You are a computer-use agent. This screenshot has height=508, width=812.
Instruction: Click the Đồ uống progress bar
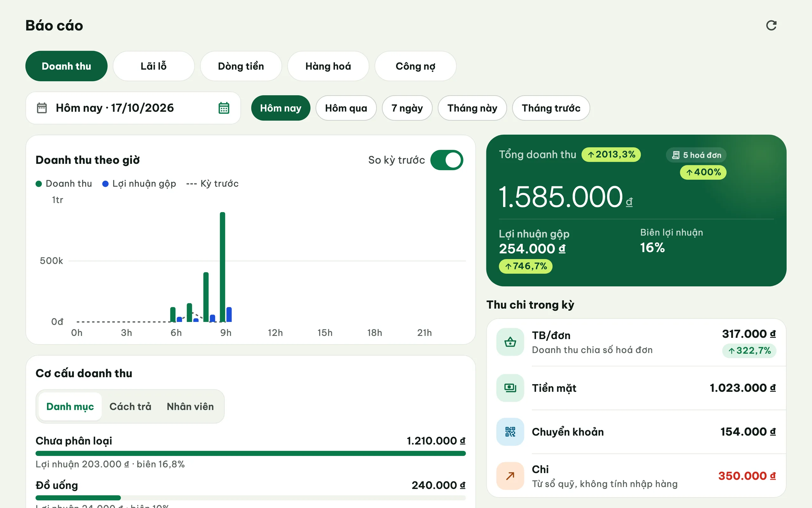[x=251, y=498]
